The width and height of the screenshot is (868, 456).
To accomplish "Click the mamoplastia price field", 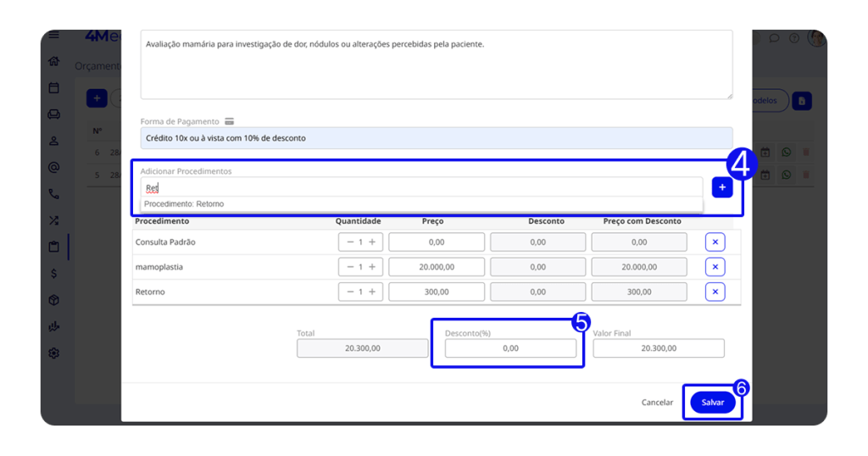I will (x=437, y=267).
